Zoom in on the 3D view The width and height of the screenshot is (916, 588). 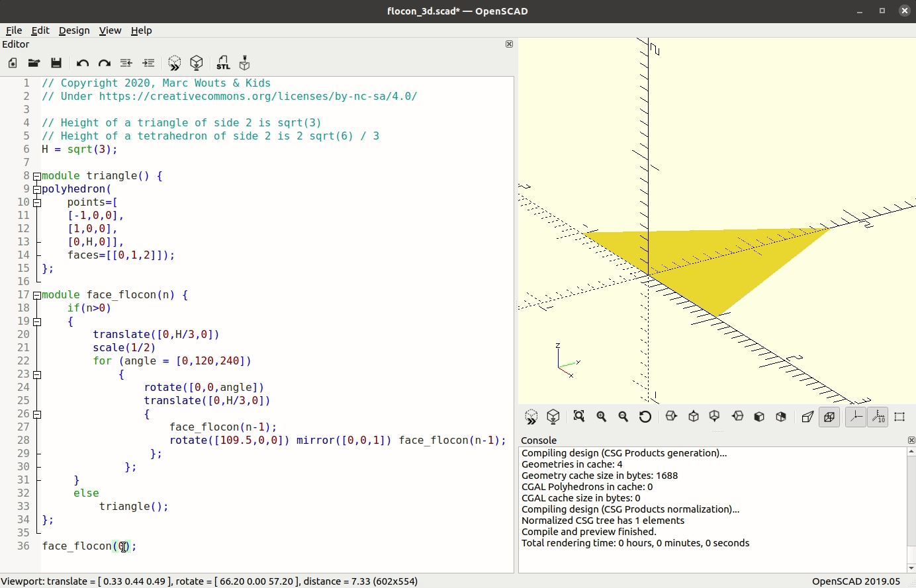(602, 417)
